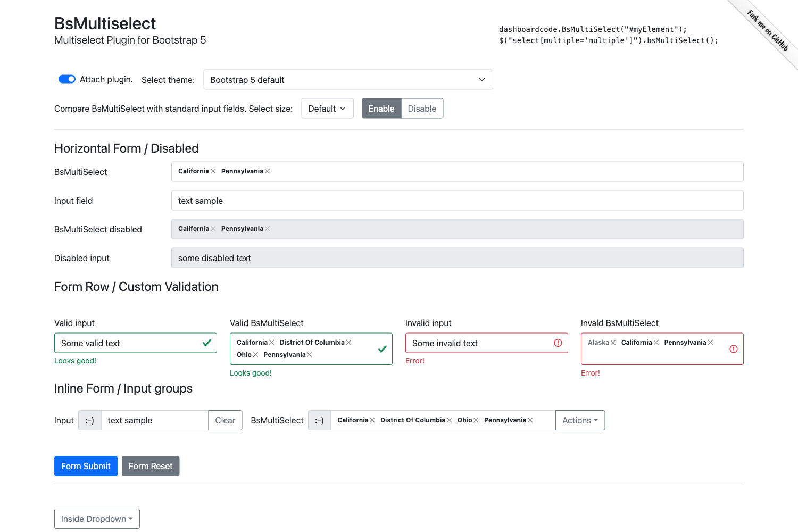Open the Default size selector
Screen dimensions: 798x532
tap(327, 108)
